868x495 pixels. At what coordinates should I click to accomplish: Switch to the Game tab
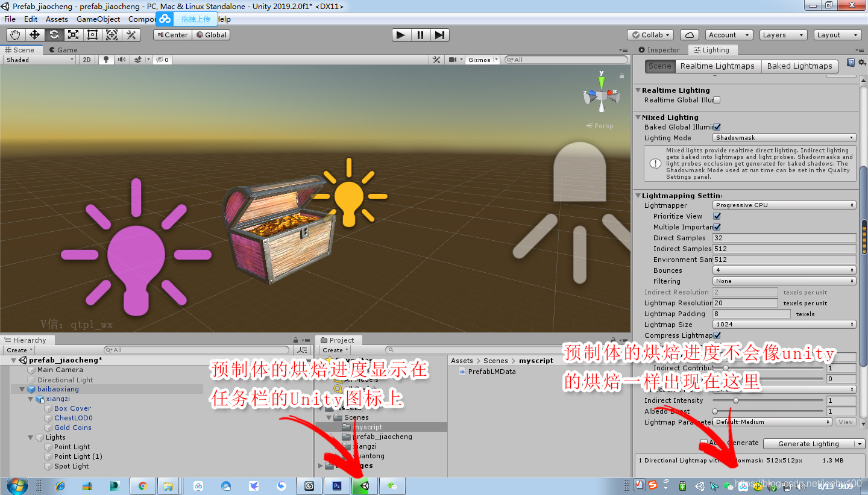pos(63,50)
